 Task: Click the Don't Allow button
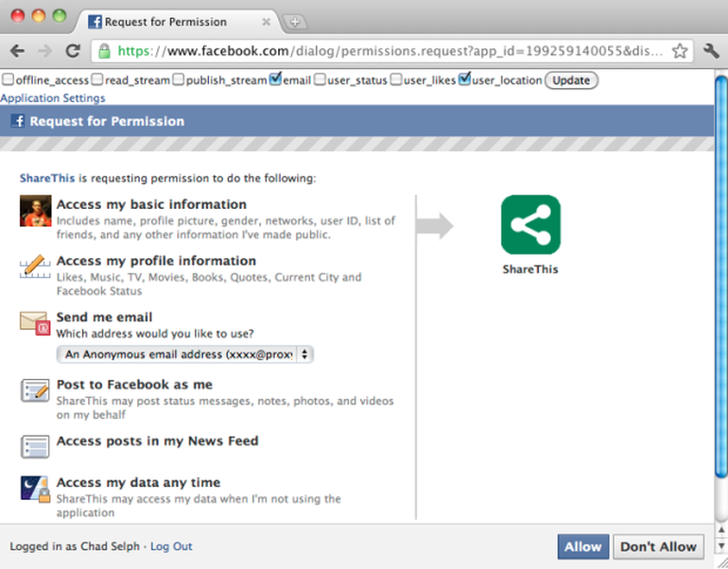658,546
